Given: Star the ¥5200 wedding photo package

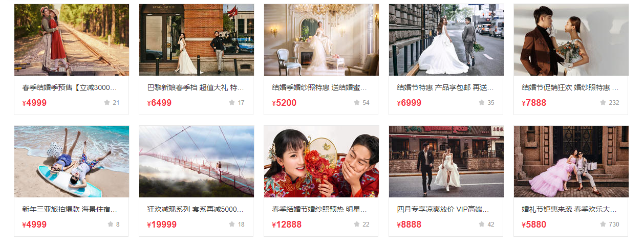Looking at the screenshot, I should [357, 103].
